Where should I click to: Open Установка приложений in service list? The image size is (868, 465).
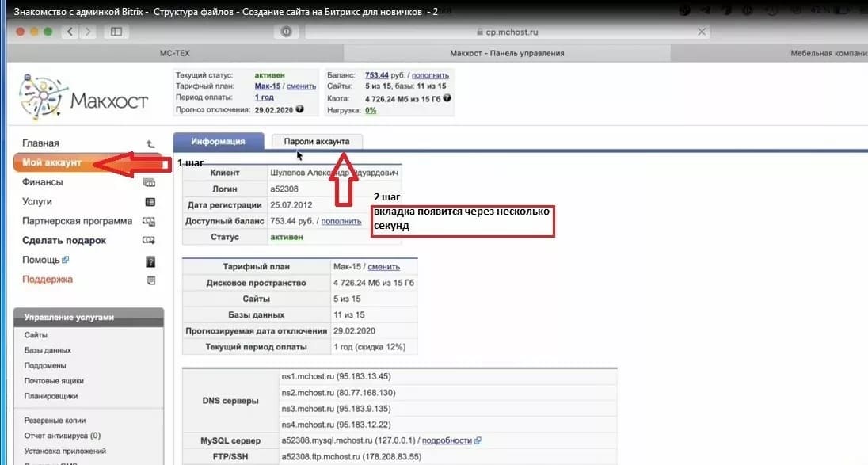[x=65, y=451]
